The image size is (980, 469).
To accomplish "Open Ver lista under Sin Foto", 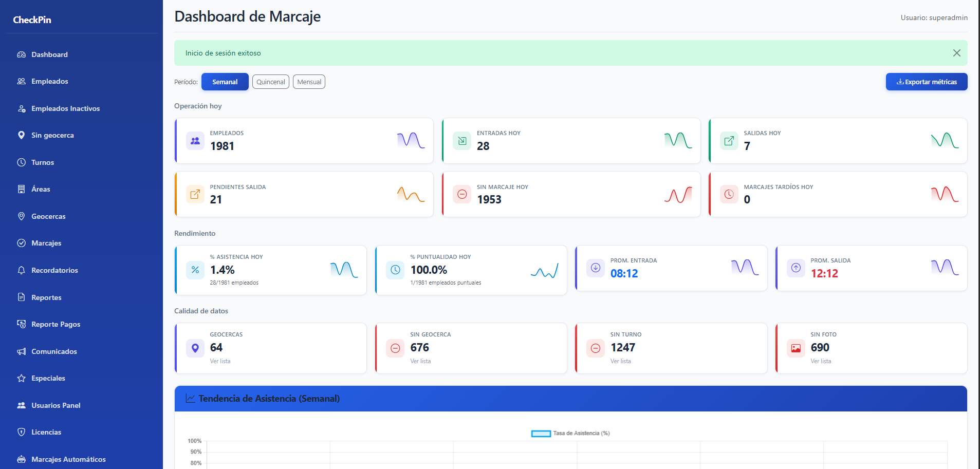I will point(821,361).
